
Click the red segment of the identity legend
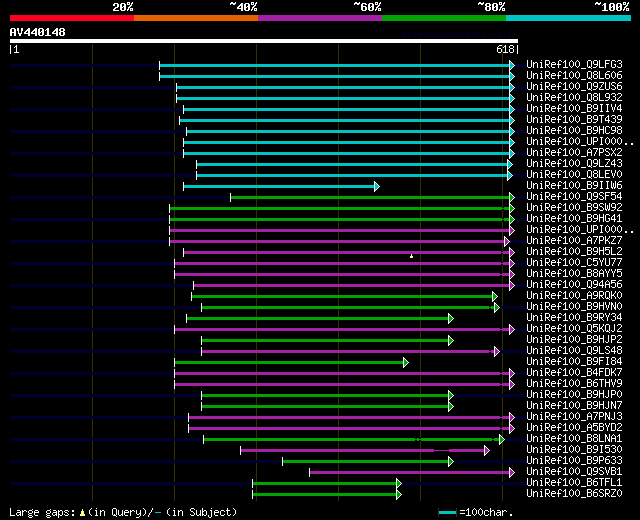pyautogui.click(x=72, y=18)
